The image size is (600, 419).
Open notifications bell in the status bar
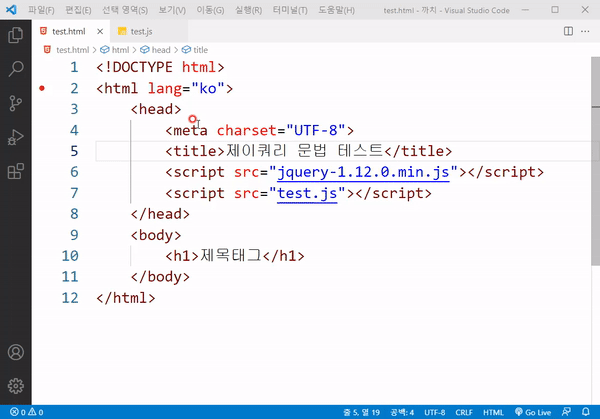tap(585, 412)
